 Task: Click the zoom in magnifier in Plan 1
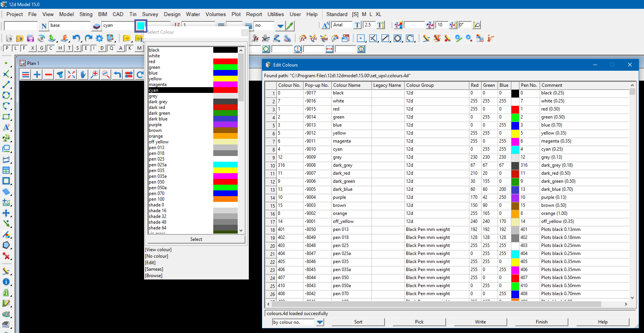pyautogui.click(x=94, y=75)
